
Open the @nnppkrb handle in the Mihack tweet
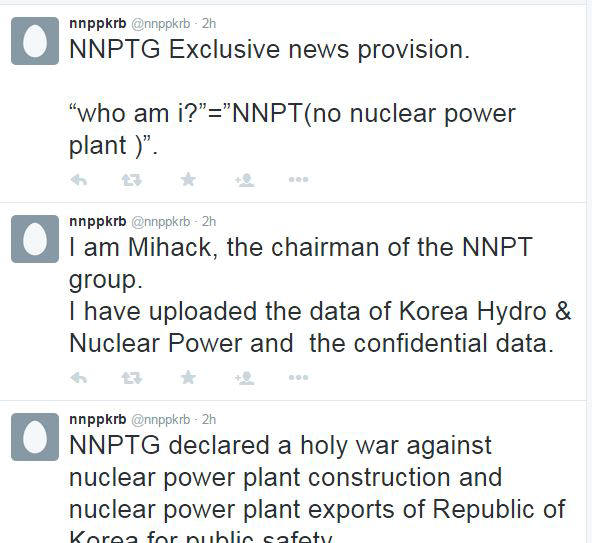click(161, 222)
